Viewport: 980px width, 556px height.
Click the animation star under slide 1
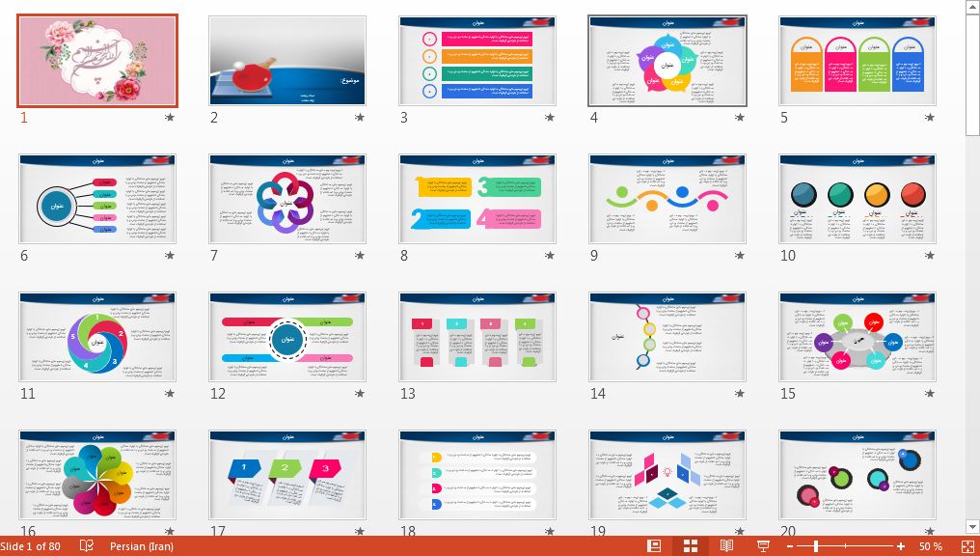(170, 118)
